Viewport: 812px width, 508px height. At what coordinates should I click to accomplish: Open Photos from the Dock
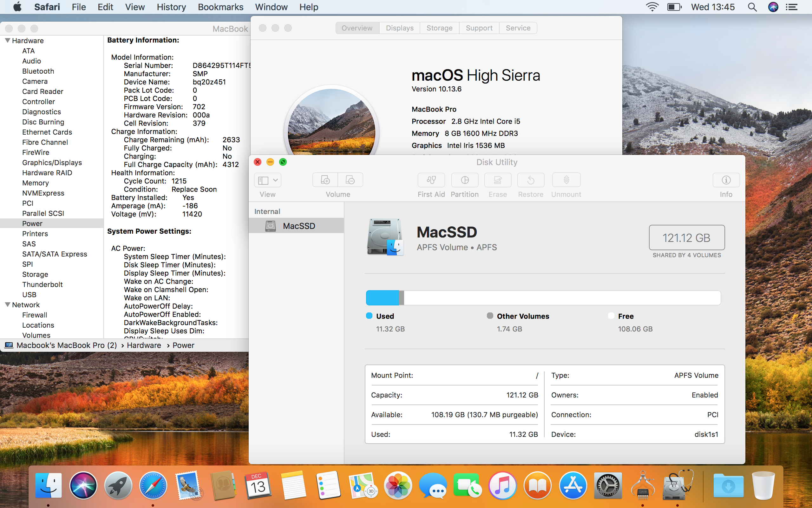pos(398,485)
